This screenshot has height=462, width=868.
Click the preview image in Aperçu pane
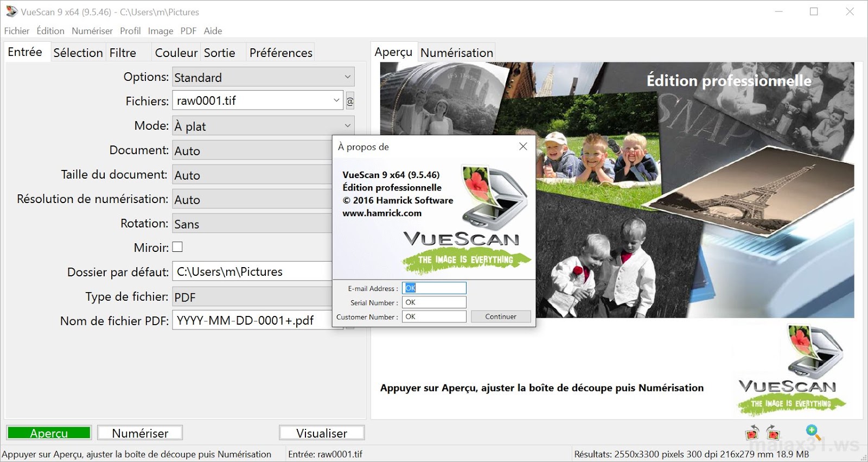click(617, 190)
